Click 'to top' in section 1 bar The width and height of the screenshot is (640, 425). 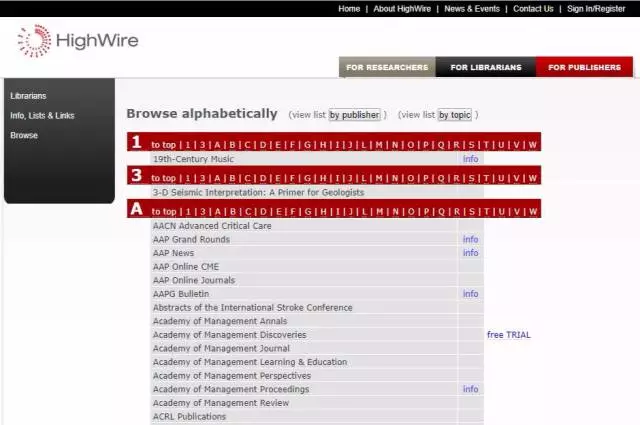tap(163, 145)
